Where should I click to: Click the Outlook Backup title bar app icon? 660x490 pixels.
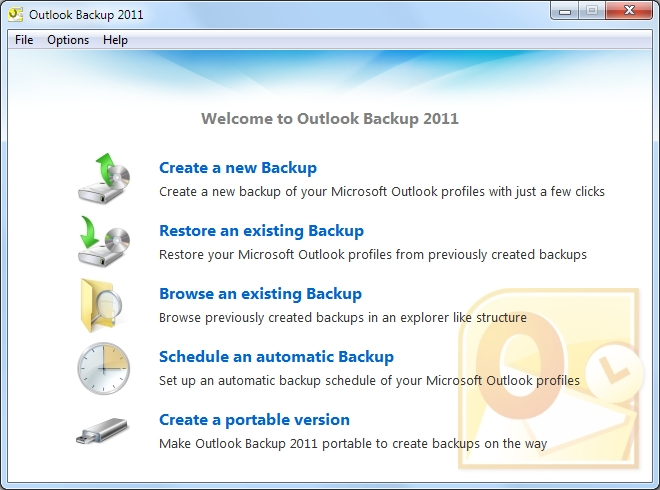(16, 14)
